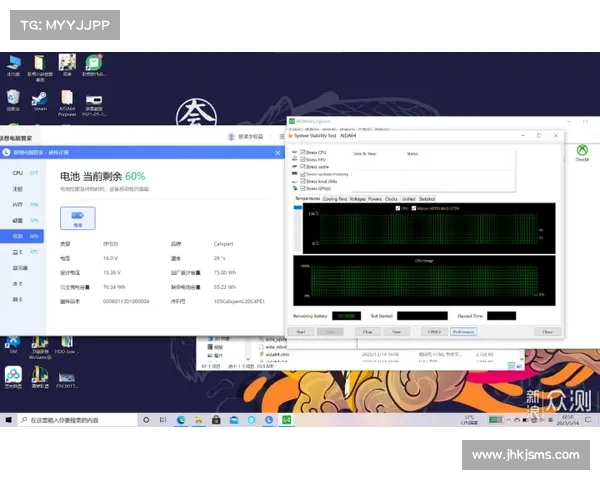
Task: Click the blue graph marker left of temperature chart
Action: pyautogui.click(x=298, y=207)
